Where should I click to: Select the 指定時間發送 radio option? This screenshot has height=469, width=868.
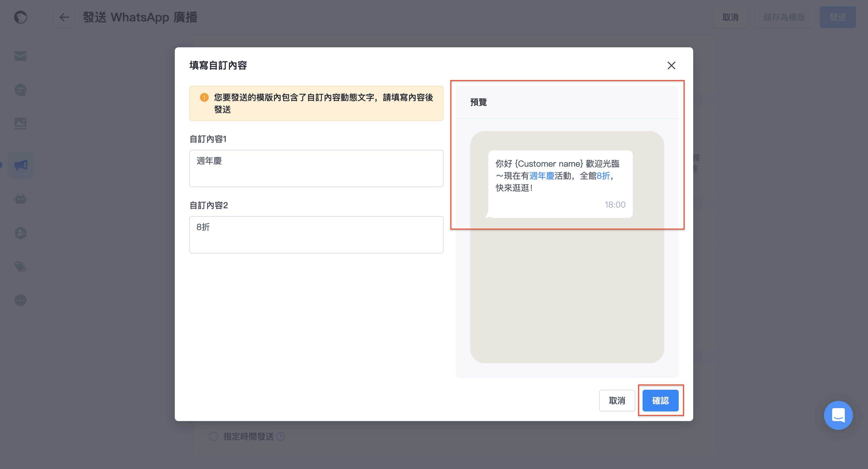(214, 436)
